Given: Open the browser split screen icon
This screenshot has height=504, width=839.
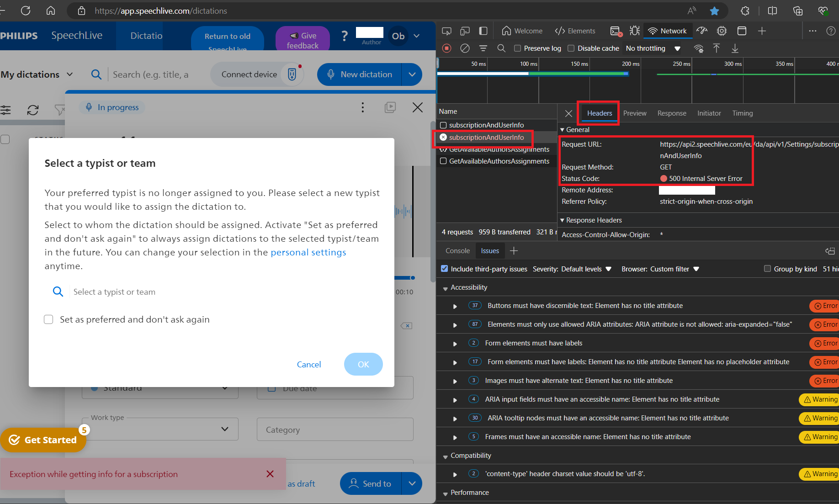Looking at the screenshot, I should [772, 11].
